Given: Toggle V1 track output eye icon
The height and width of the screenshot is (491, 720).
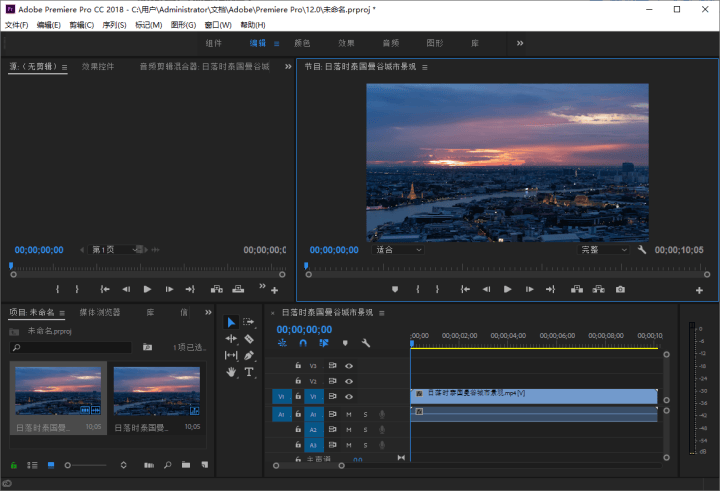Looking at the screenshot, I should [x=349, y=397].
